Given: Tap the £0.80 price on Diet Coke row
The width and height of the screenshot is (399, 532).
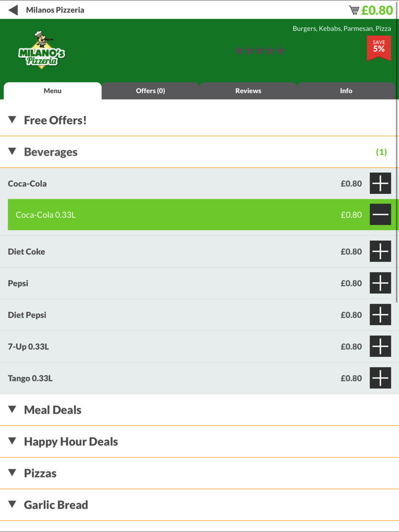Looking at the screenshot, I should click(351, 252).
